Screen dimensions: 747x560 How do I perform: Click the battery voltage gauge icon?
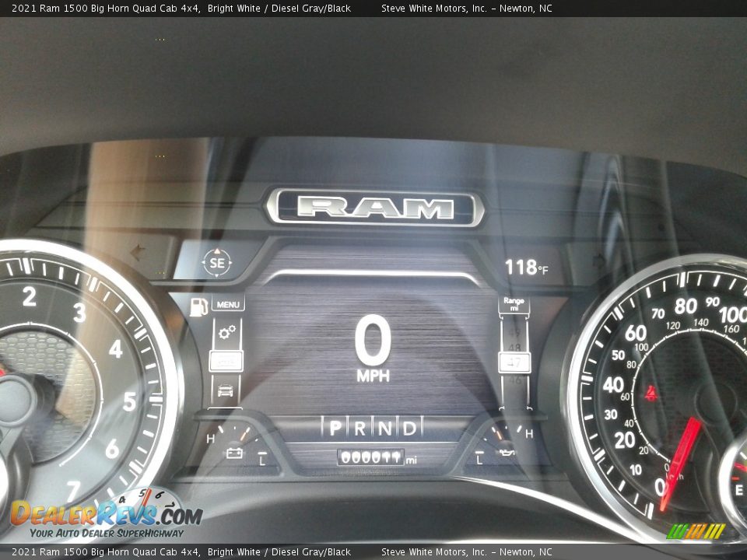233,452
